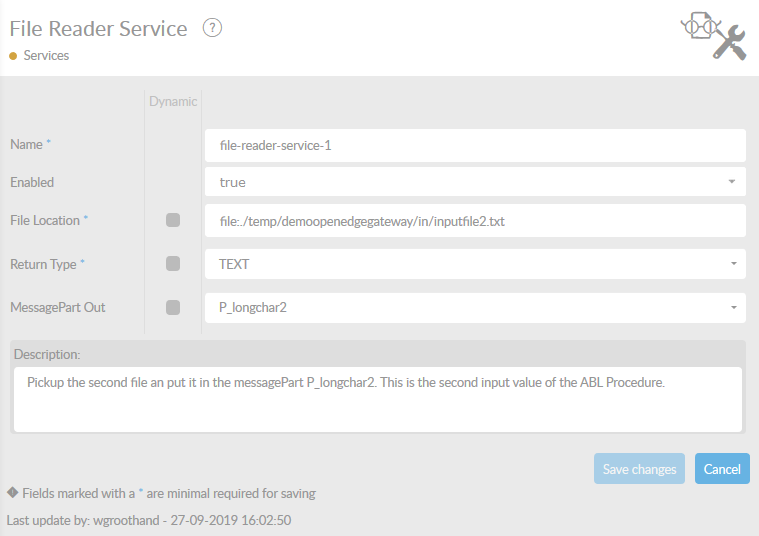Click inside the Description text area
Viewport: 759px width, 536px height.
coord(378,399)
